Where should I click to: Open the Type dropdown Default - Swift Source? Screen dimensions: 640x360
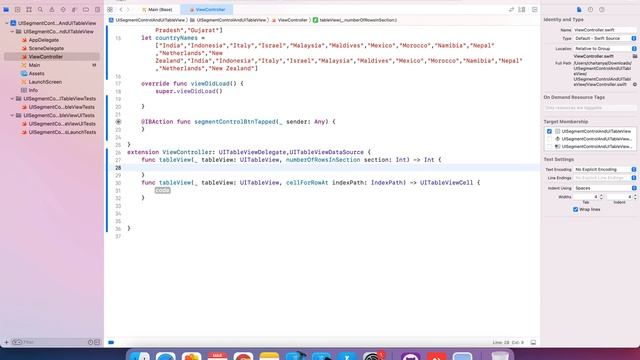[605, 38]
